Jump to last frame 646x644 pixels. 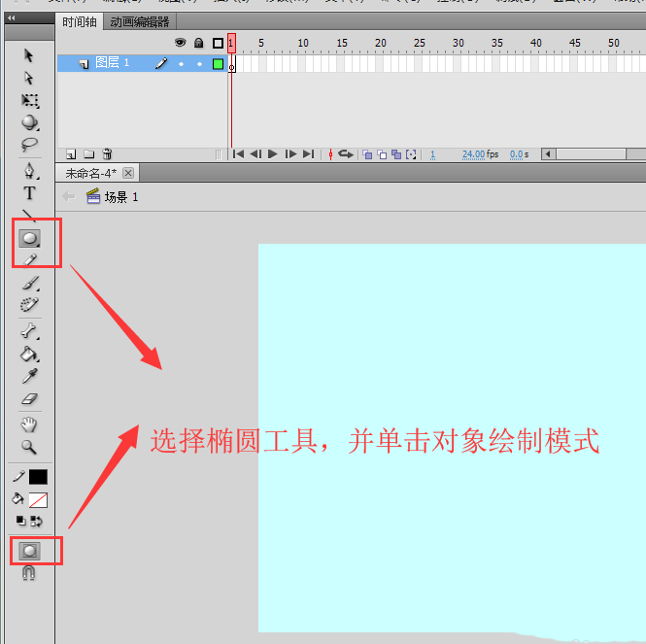pos(308,154)
